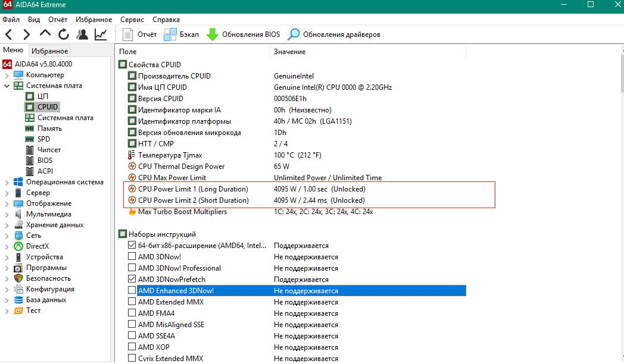The image size is (624, 364).
Task: Collapse the Системная плата tree node
Action: (x=7, y=86)
